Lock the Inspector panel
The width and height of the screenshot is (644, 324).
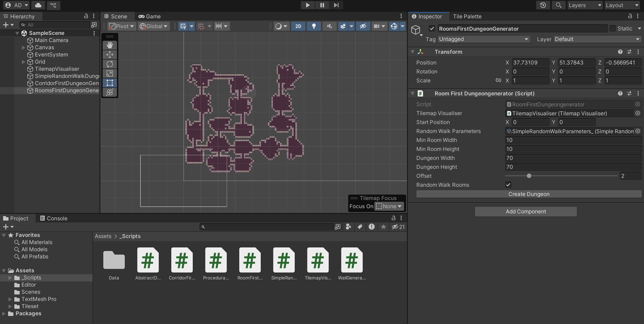[630, 16]
